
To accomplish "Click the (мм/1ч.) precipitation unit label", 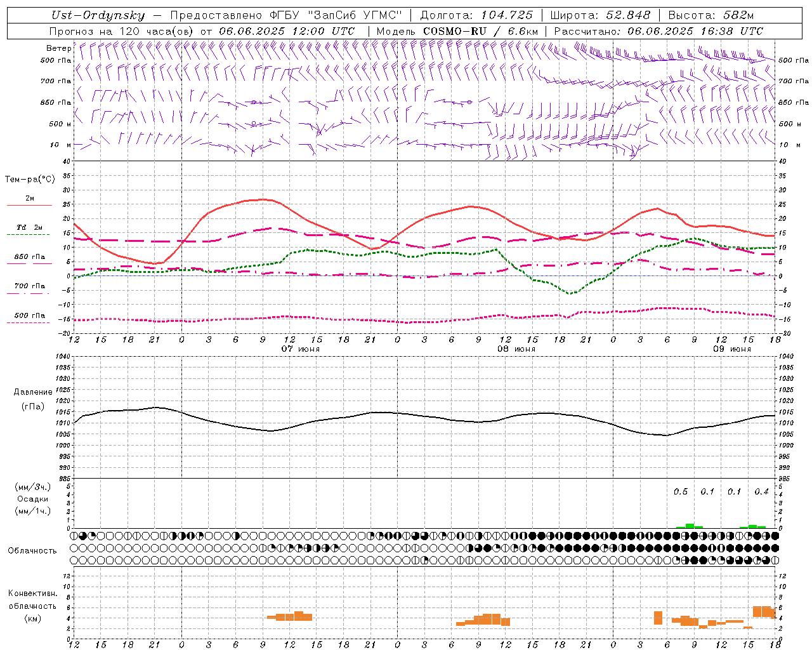I will (x=32, y=511).
